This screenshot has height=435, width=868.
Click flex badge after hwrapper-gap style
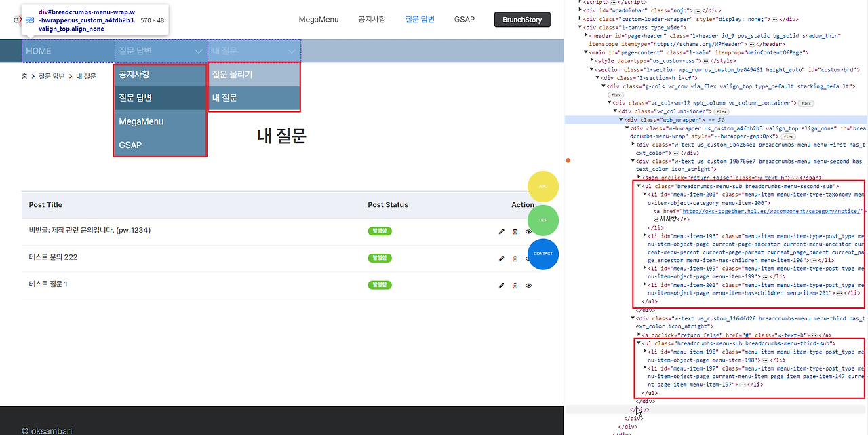788,136
